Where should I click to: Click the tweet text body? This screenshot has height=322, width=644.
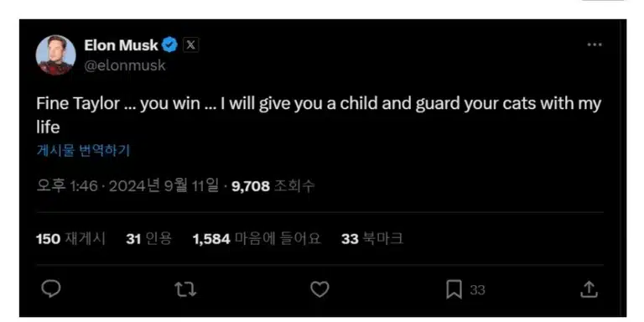(319, 116)
